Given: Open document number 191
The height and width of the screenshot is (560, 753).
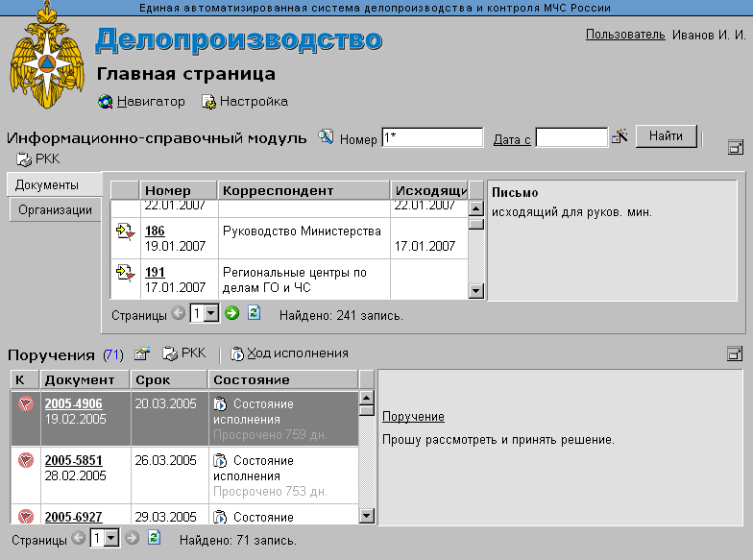Looking at the screenshot, I should point(155,273).
